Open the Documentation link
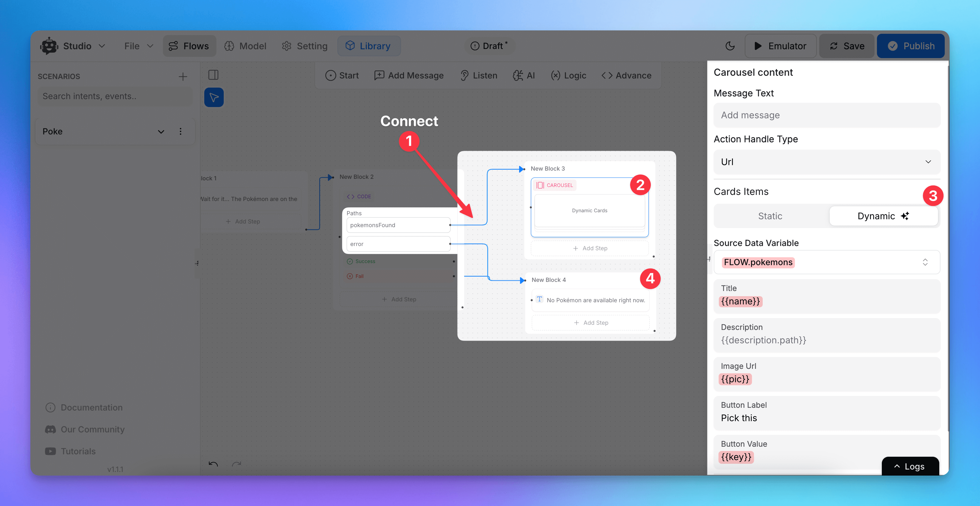This screenshot has height=506, width=980. pos(84,407)
